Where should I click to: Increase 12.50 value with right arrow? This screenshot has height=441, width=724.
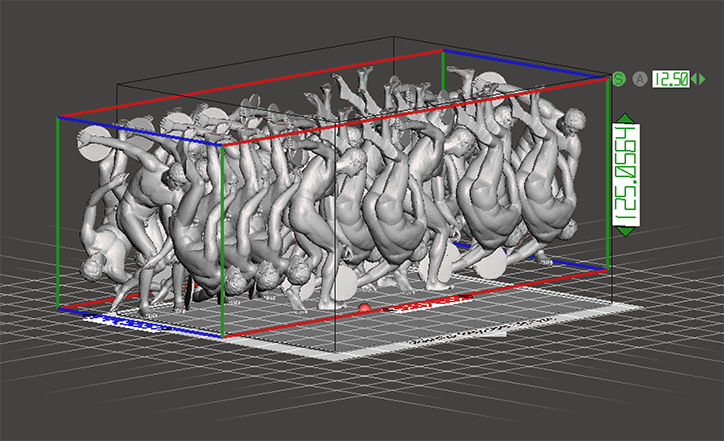[702, 79]
